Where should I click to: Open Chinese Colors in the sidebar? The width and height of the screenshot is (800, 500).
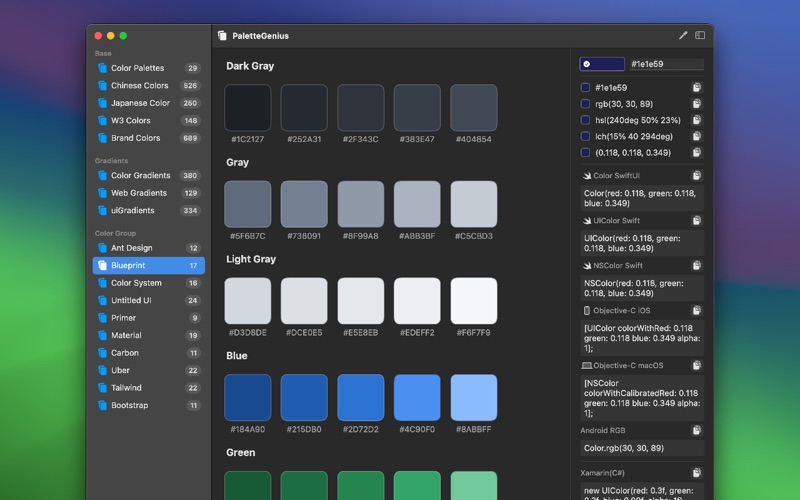click(139, 86)
